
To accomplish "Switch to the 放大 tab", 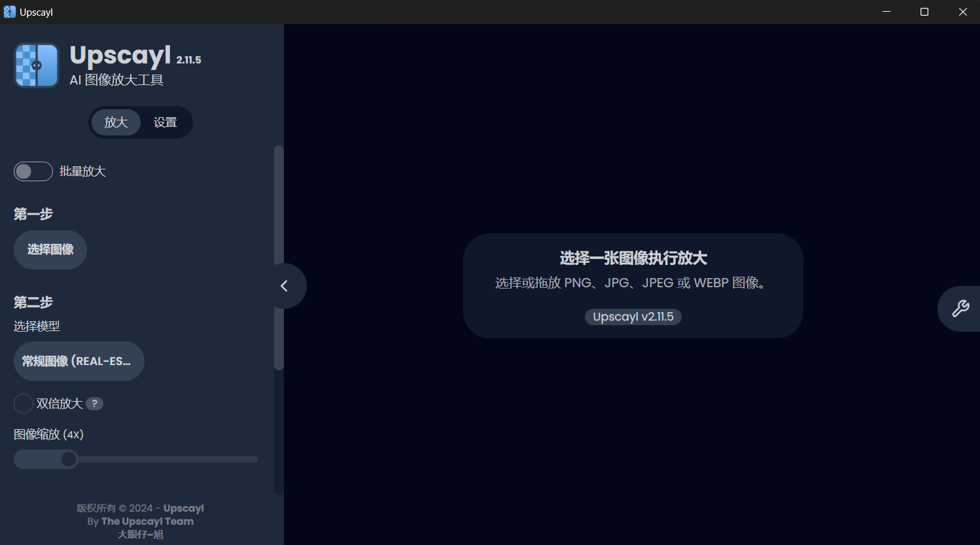I will (x=116, y=122).
